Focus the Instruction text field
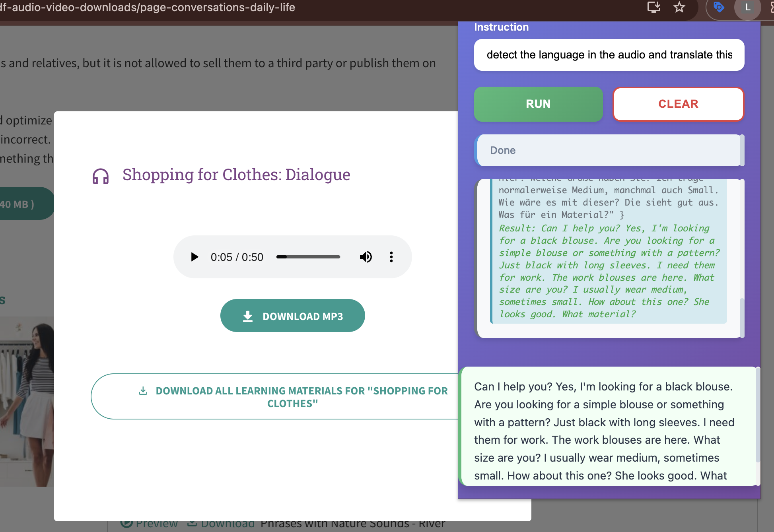This screenshot has width=774, height=532. pyautogui.click(x=609, y=55)
